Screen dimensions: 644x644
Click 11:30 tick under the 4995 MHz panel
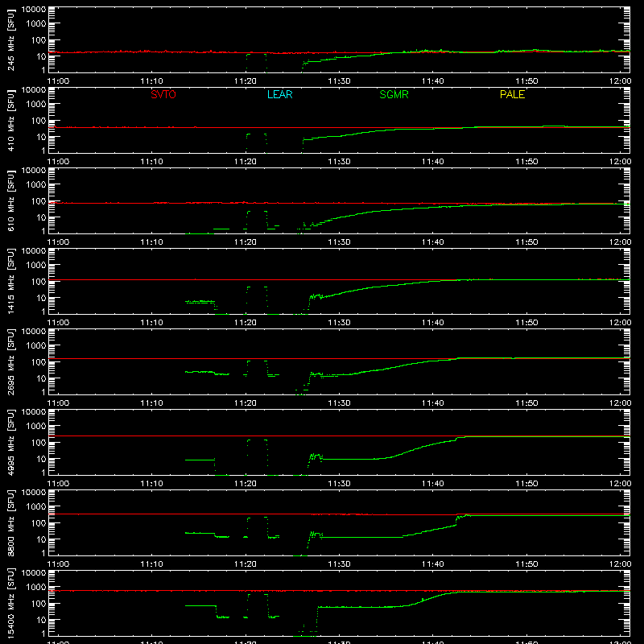339,484
